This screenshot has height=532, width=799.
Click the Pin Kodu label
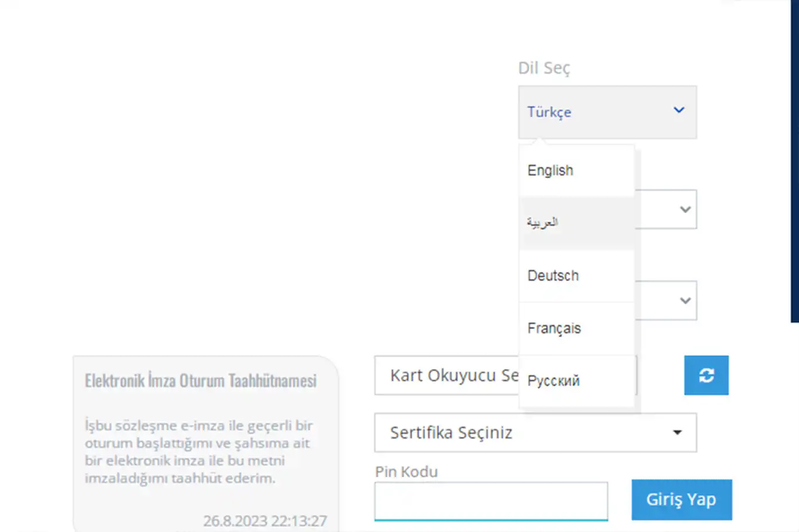[x=407, y=472]
